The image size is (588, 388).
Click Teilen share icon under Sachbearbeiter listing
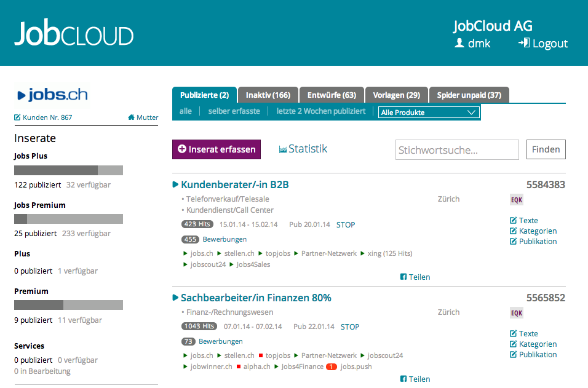(403, 379)
